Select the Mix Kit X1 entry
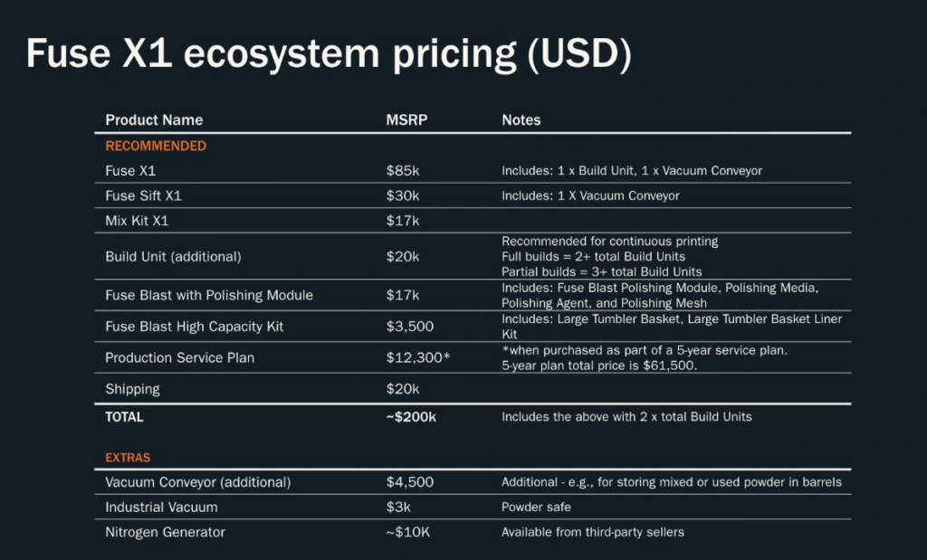The image size is (927, 560). coord(137,221)
